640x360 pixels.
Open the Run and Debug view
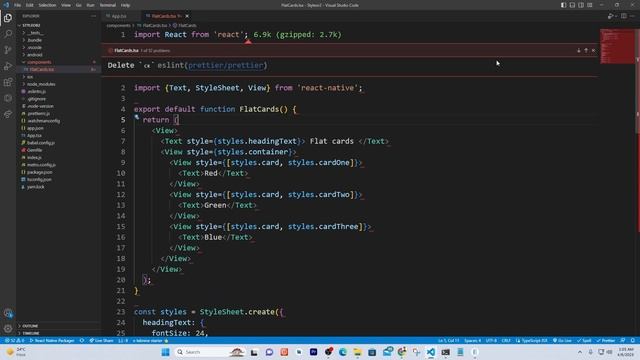pos(8,66)
